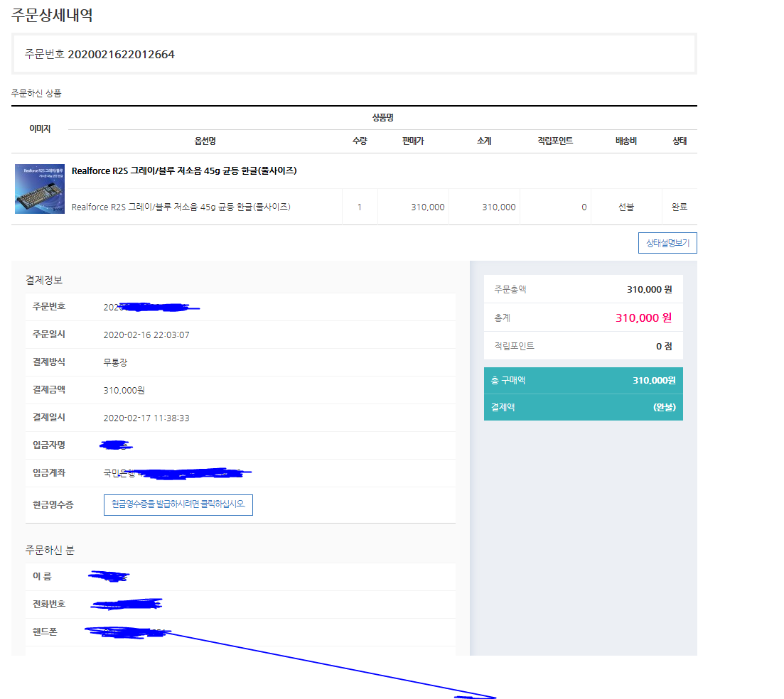Click the 소계 column header
This screenshot has height=699, width=784.
(x=484, y=141)
